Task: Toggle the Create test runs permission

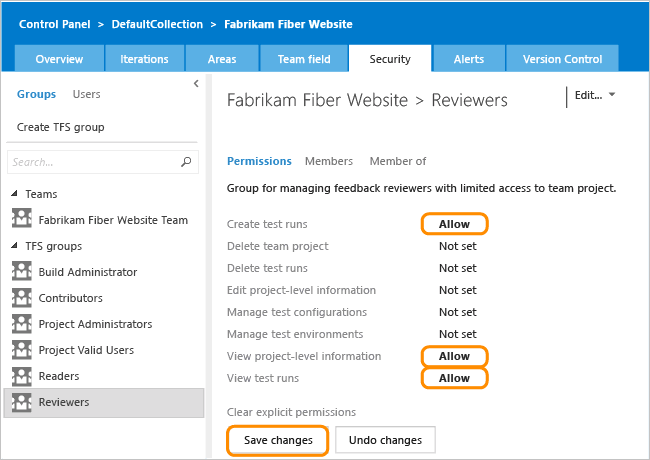Action: (x=454, y=224)
